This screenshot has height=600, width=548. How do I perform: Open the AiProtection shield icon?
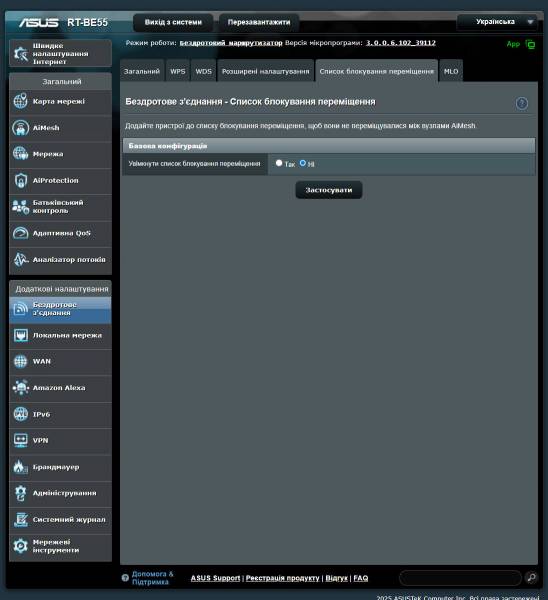tap(20, 180)
